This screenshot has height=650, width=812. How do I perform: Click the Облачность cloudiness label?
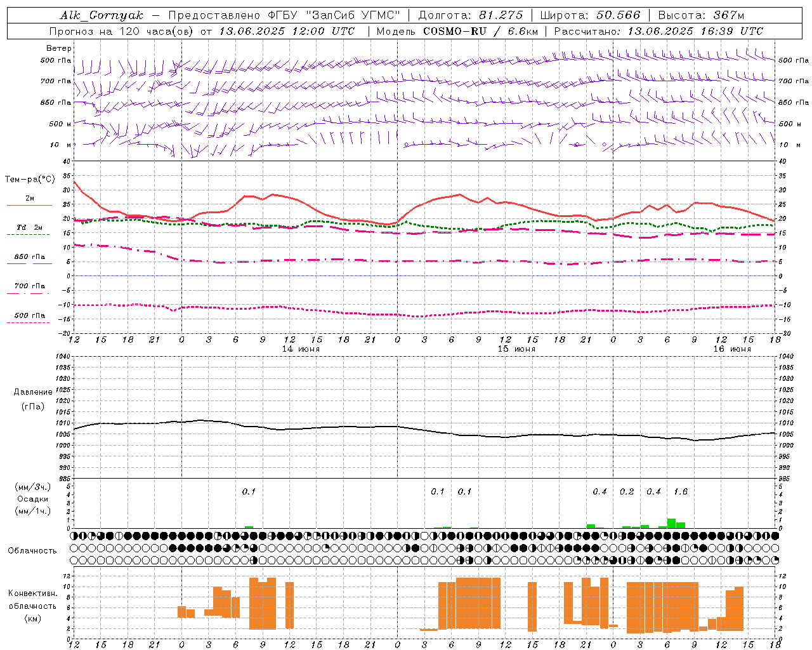pos(32,551)
